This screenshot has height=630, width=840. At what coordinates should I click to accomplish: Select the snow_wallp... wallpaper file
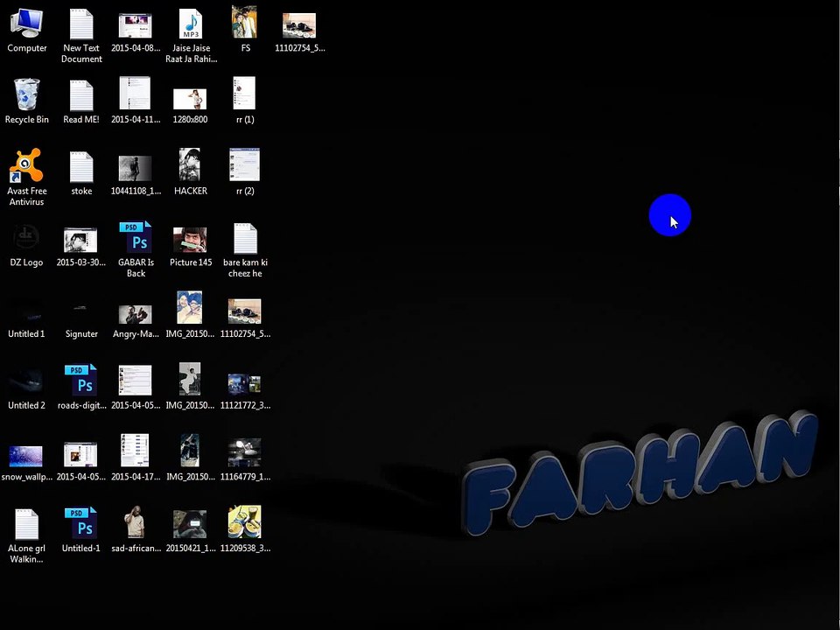click(26, 464)
